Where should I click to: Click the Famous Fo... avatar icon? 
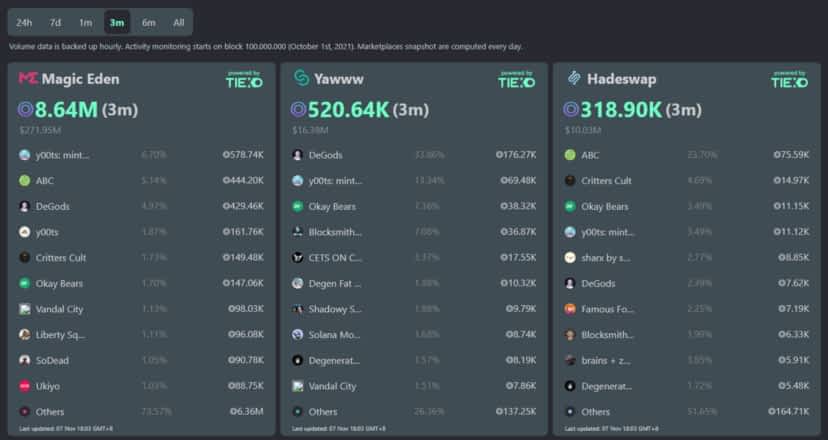coord(570,309)
